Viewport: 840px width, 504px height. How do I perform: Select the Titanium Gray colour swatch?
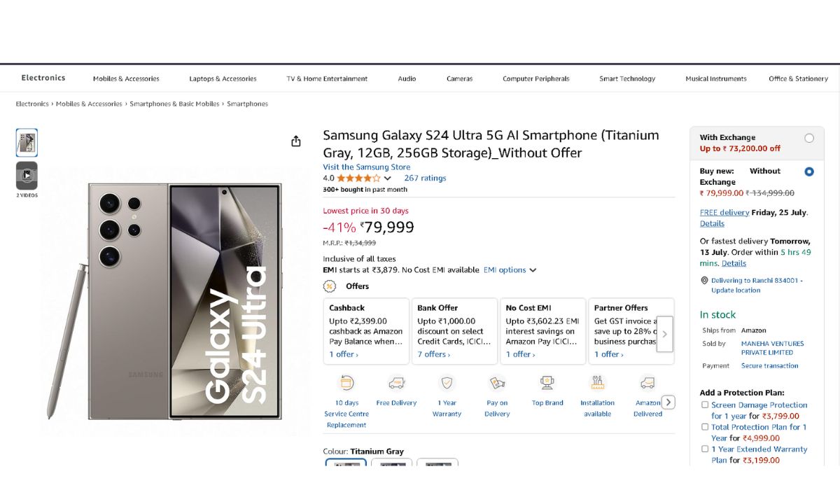tap(346, 463)
